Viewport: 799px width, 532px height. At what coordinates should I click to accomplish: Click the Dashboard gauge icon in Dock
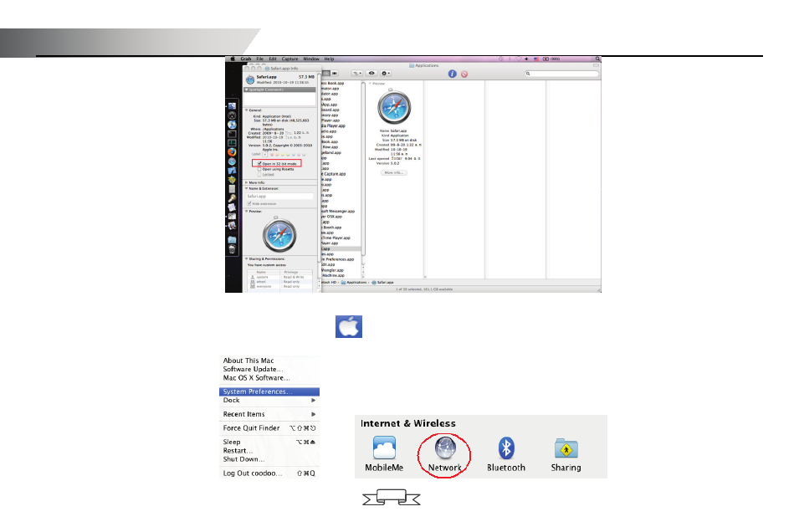tap(232, 115)
